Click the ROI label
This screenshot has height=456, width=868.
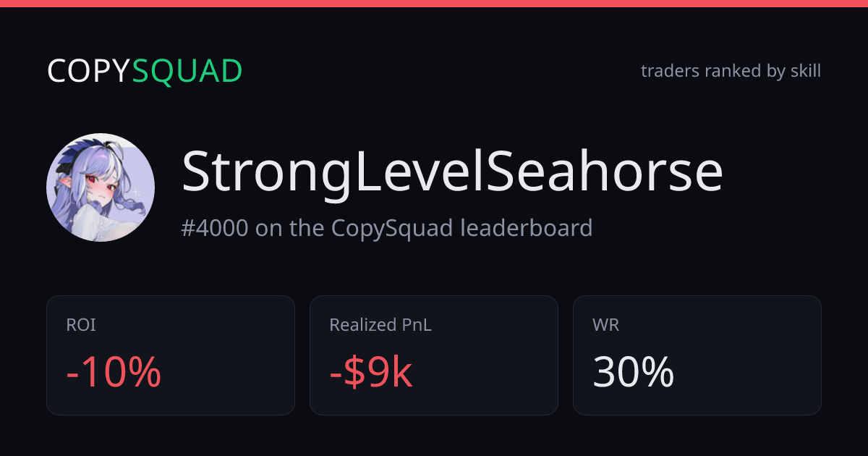coord(81,326)
